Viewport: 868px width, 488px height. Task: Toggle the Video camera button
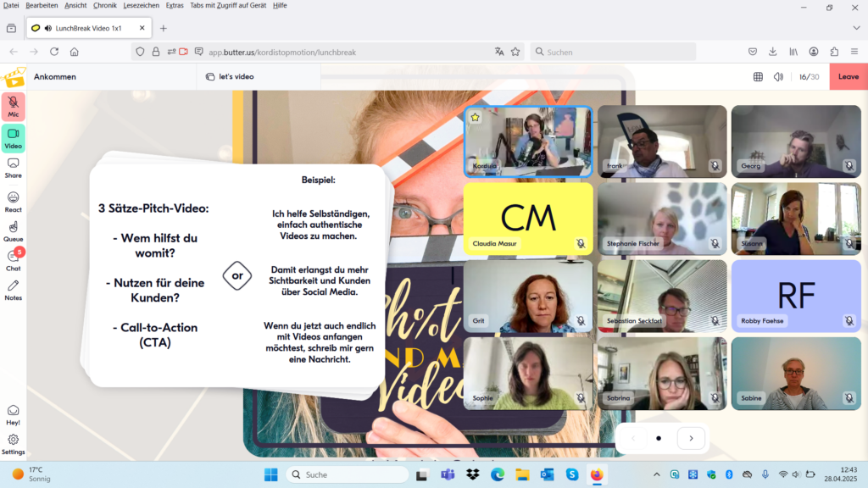(14, 137)
